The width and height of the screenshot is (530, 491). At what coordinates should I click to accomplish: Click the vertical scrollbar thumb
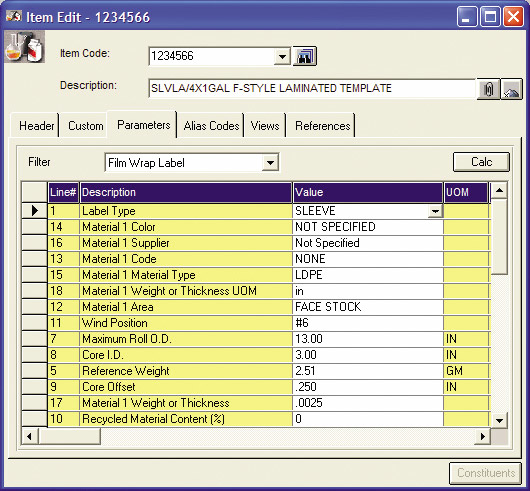pyautogui.click(x=499, y=237)
